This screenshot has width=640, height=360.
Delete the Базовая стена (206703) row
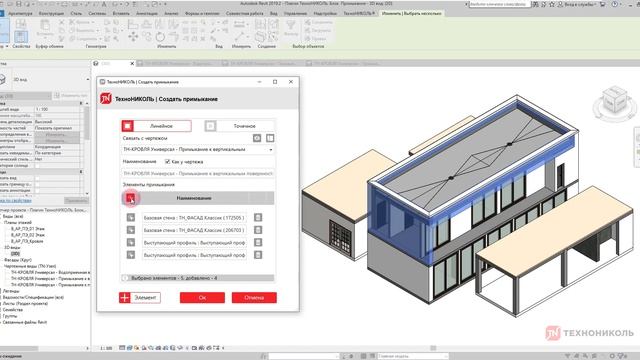[258, 230]
